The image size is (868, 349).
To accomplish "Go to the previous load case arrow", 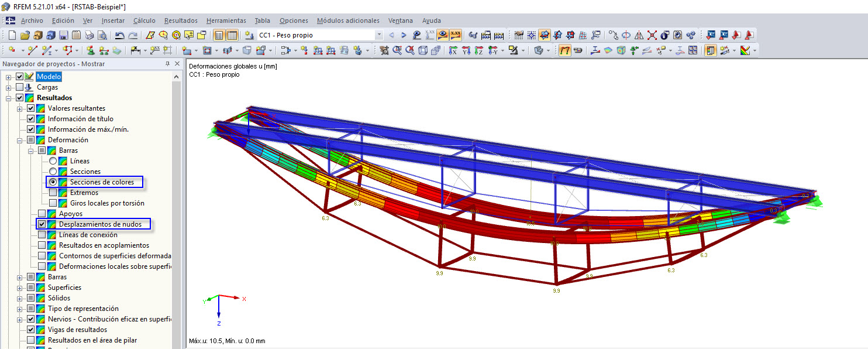I will click(x=391, y=35).
